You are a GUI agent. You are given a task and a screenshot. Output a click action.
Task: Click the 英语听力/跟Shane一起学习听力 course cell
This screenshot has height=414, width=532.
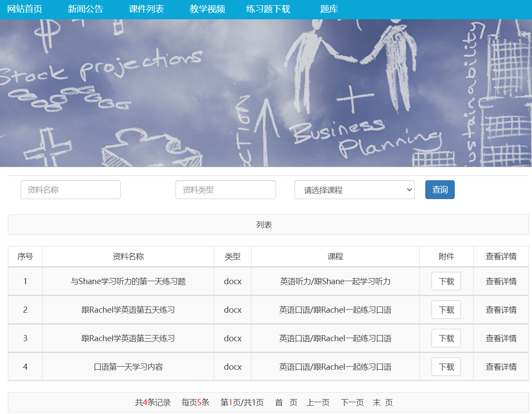point(335,282)
